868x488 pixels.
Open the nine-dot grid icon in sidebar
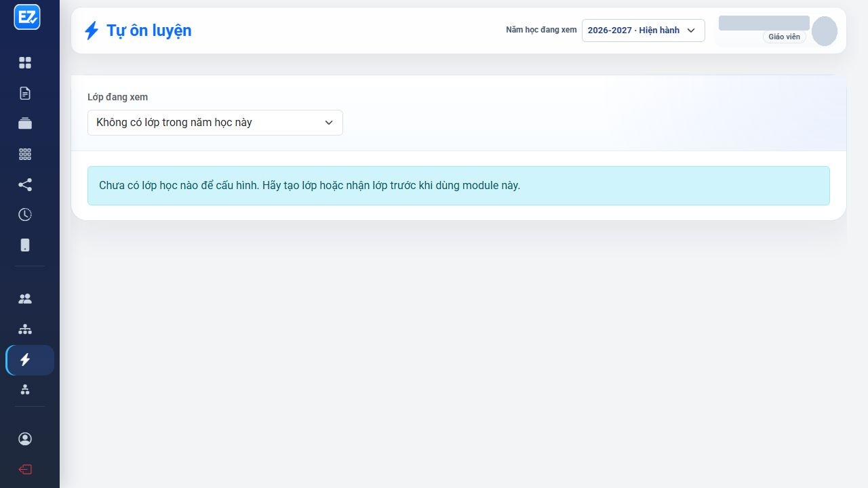25,154
